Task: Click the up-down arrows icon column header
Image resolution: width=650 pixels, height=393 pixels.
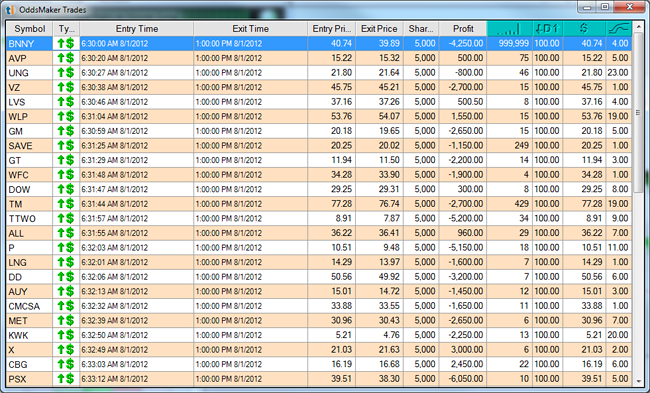Action: point(547,29)
